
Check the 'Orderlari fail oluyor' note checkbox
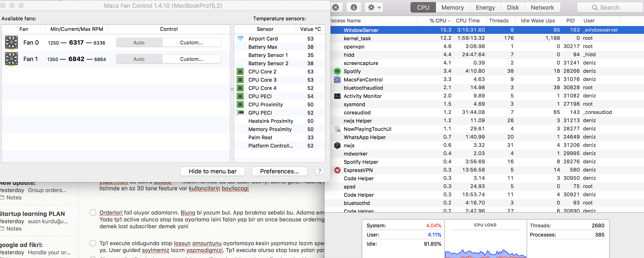tap(93, 212)
